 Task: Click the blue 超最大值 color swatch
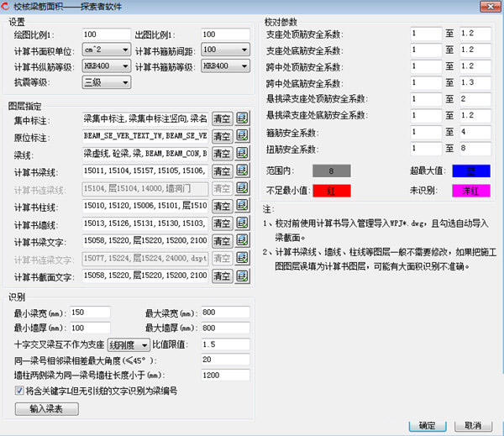coord(470,171)
